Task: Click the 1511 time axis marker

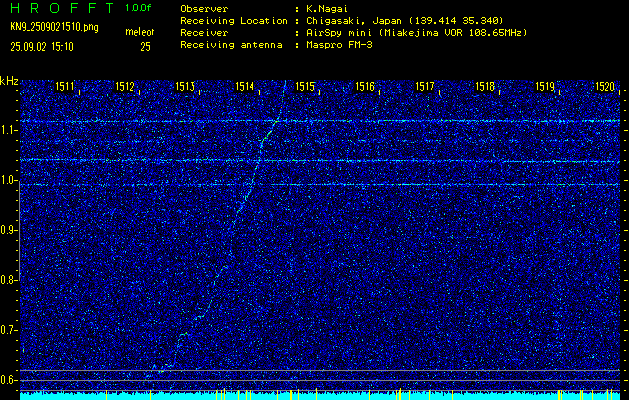Action: (x=65, y=86)
